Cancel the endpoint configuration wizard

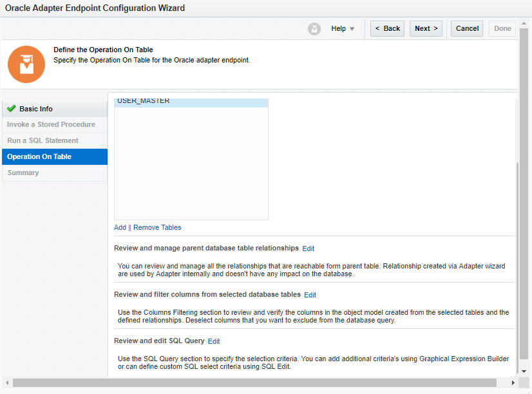[x=467, y=29]
